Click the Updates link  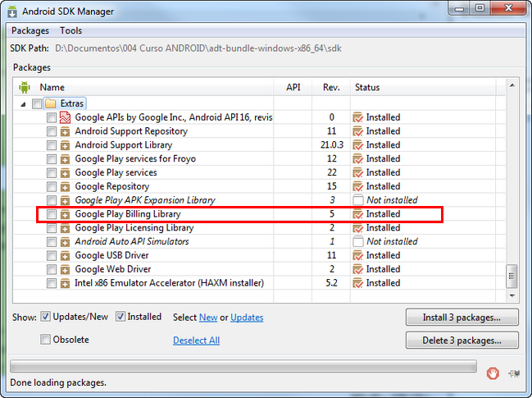pyautogui.click(x=247, y=318)
